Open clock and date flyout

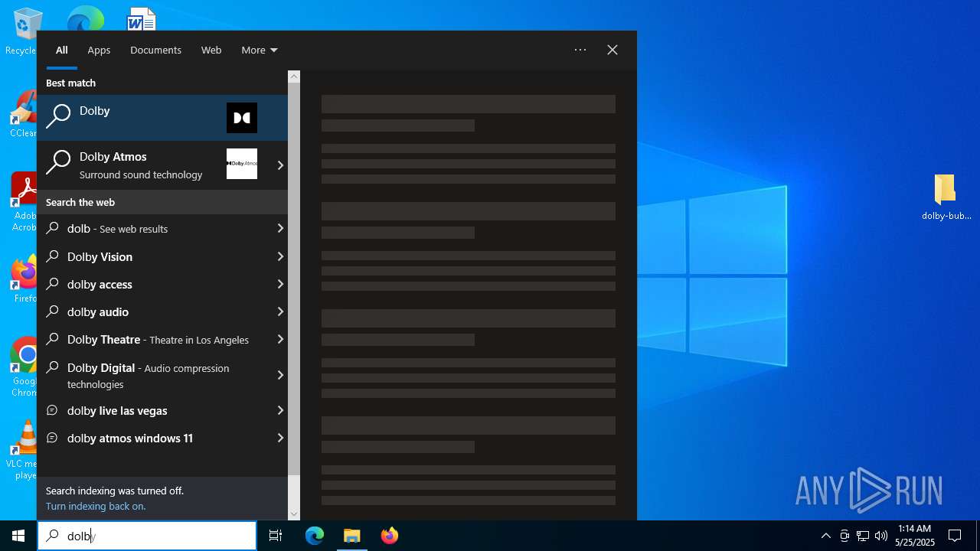915,536
